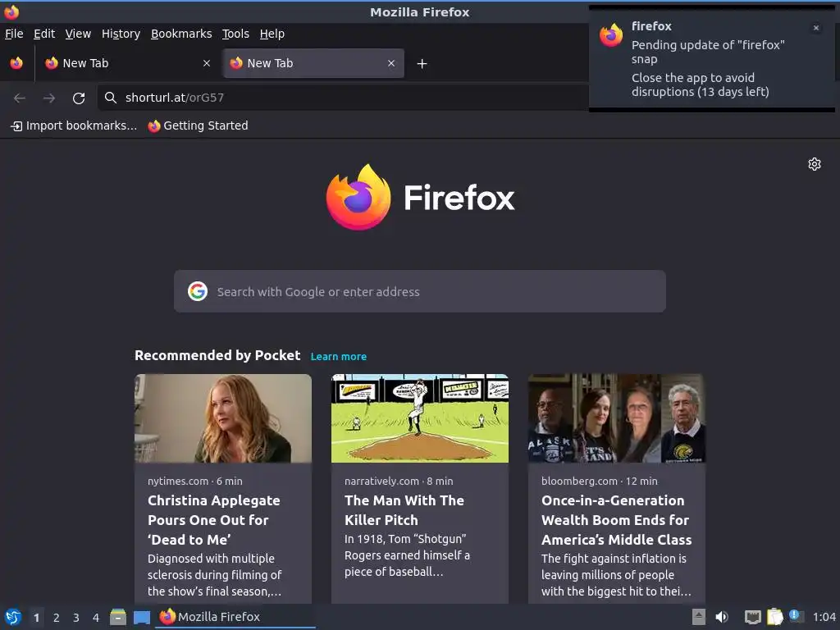The width and height of the screenshot is (840, 630).
Task: Click the show desktop taskbar icon
Action: 141,617
